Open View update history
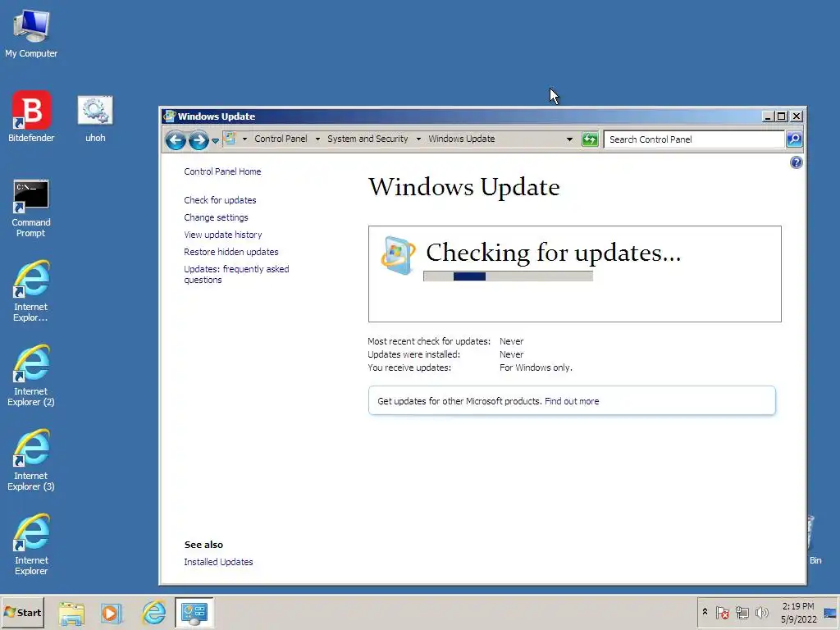 coord(223,235)
